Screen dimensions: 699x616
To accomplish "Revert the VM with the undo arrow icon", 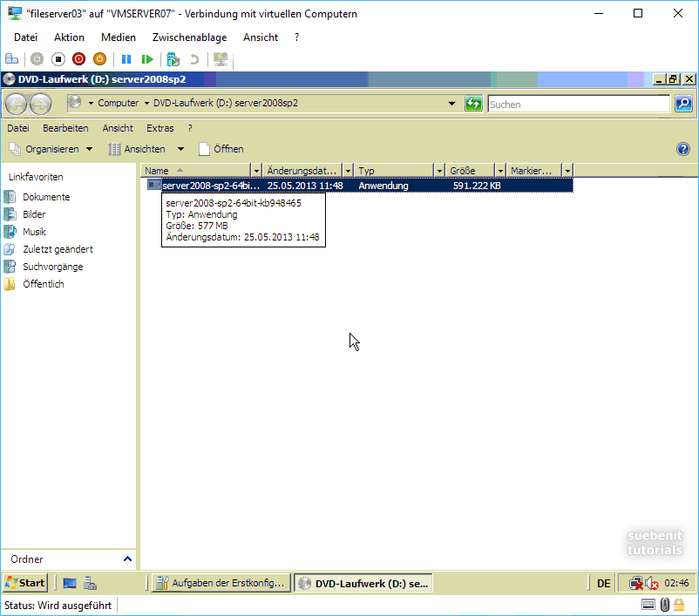I will point(193,59).
